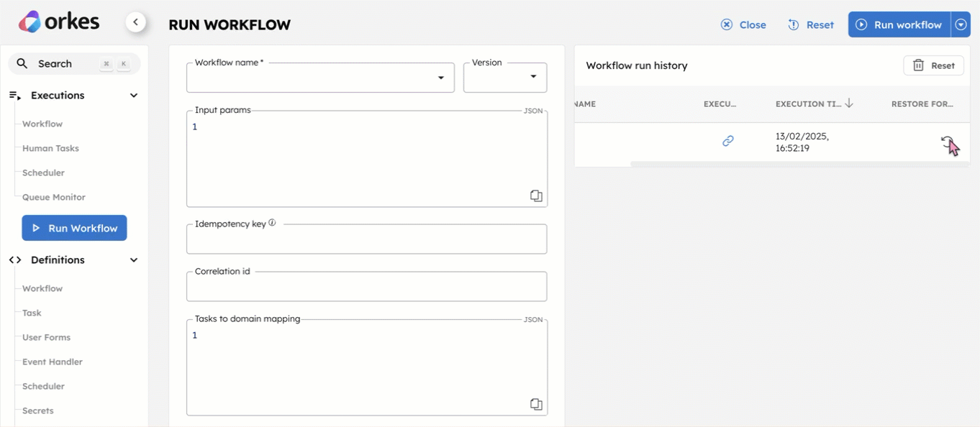Restore form from history row icon
Viewport: 980px width, 427px height.
click(x=948, y=142)
